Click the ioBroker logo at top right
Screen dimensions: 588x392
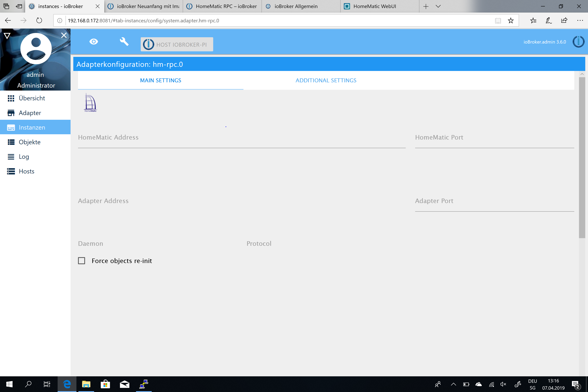point(578,42)
